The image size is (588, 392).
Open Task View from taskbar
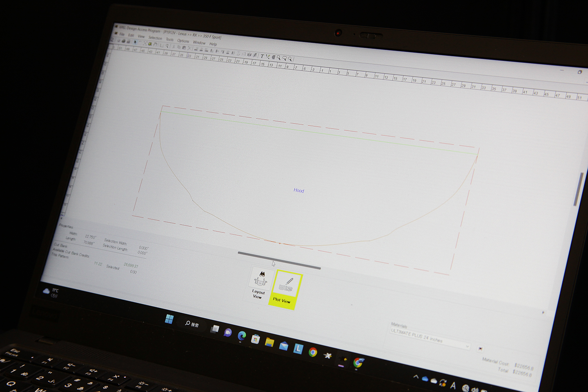point(214,329)
